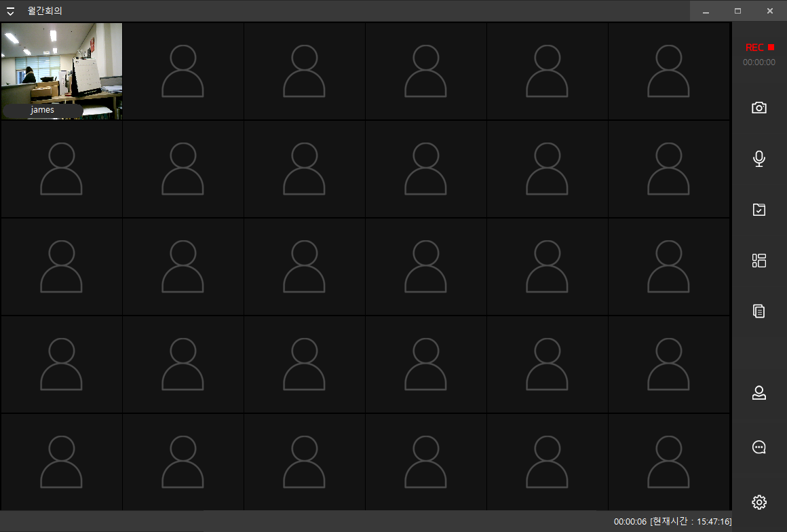
Task: Minimize the 월간회의 window
Action: tap(706, 11)
